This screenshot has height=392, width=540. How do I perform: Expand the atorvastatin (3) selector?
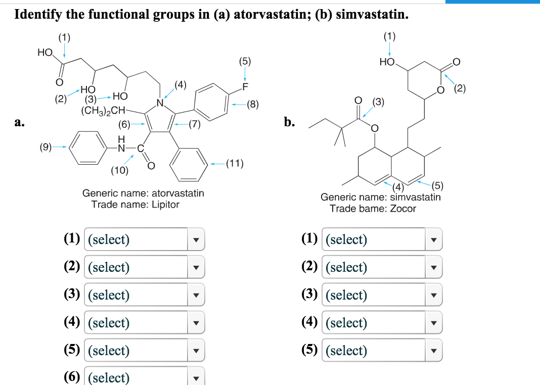tap(144, 295)
